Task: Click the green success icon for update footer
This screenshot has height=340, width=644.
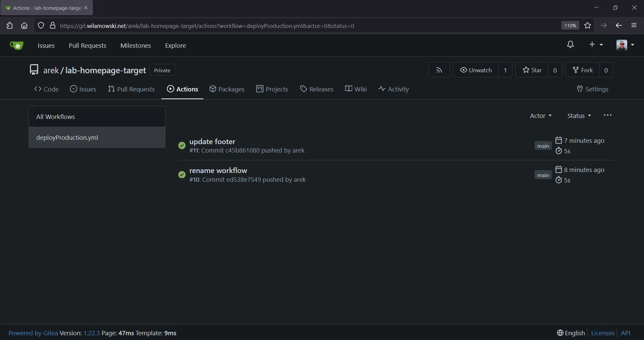Action: (182, 145)
